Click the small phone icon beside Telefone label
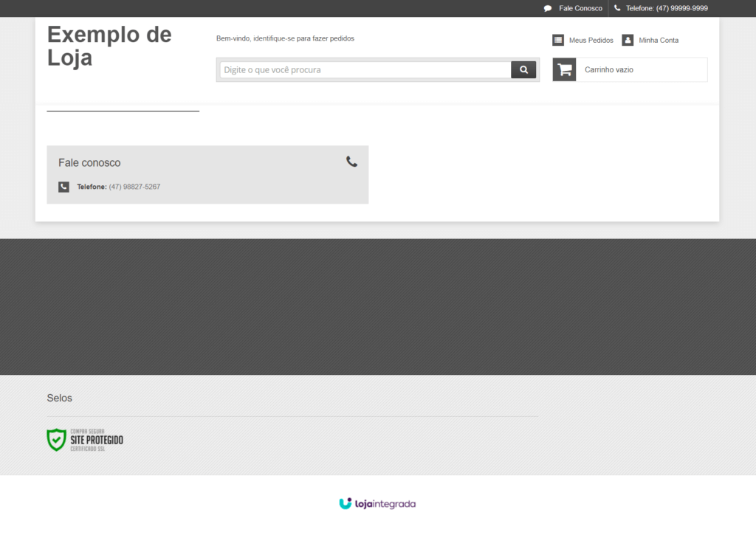The image size is (756, 535). [x=64, y=187]
